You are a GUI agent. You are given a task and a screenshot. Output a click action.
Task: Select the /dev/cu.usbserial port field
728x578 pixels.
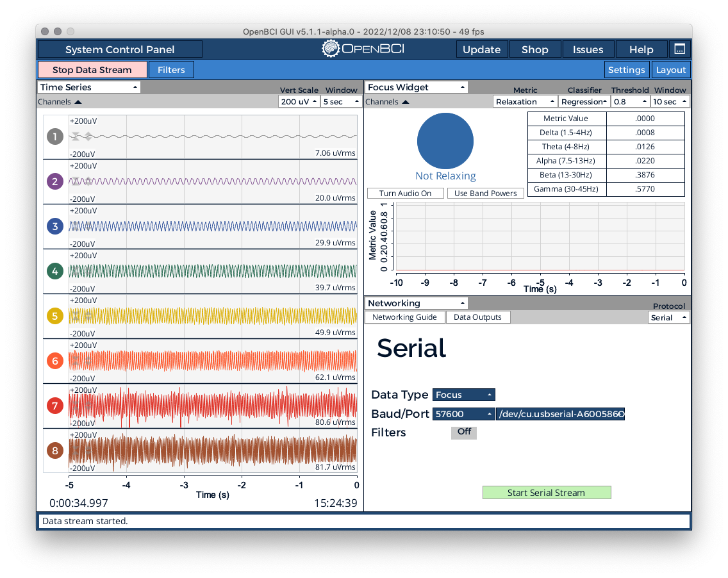click(x=560, y=414)
